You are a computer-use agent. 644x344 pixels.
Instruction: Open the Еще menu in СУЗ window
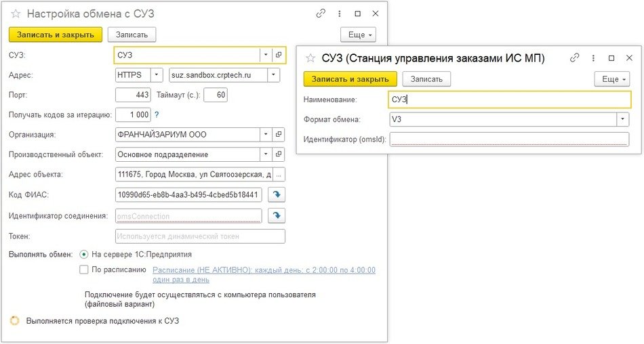(611, 79)
